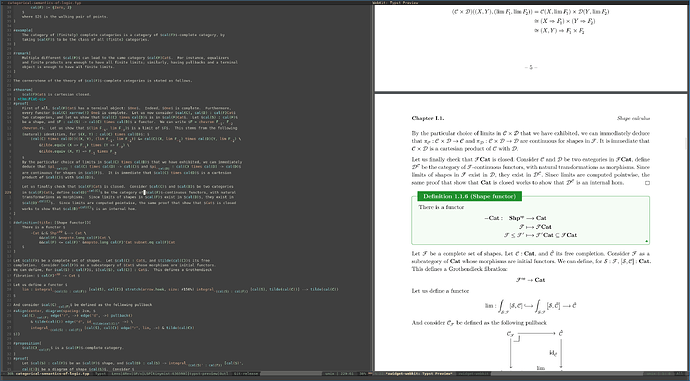Click the <thm:fCat-cc> label in the source
Screen dimensions: 690x381
[31, 99]
